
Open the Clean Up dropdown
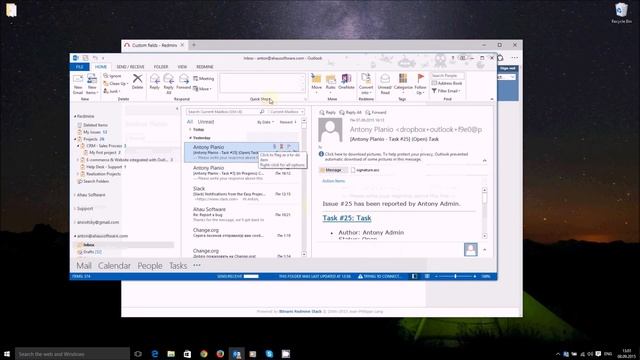[x=116, y=84]
